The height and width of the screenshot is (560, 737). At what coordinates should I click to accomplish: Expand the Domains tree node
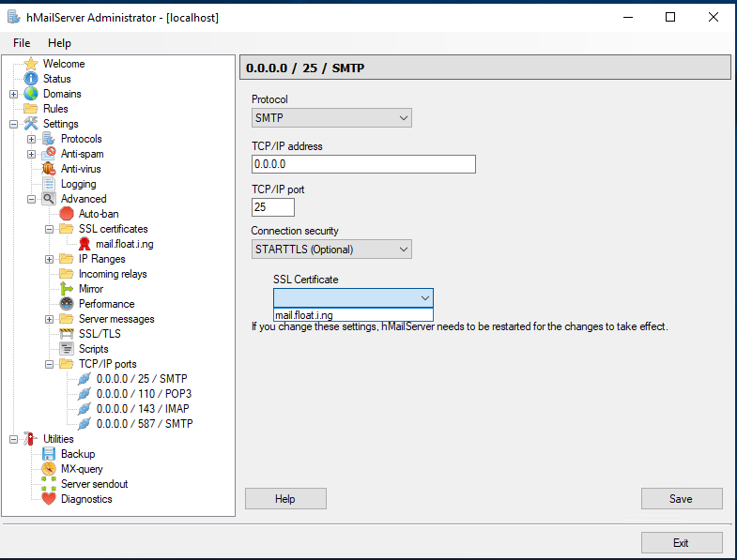click(x=13, y=94)
